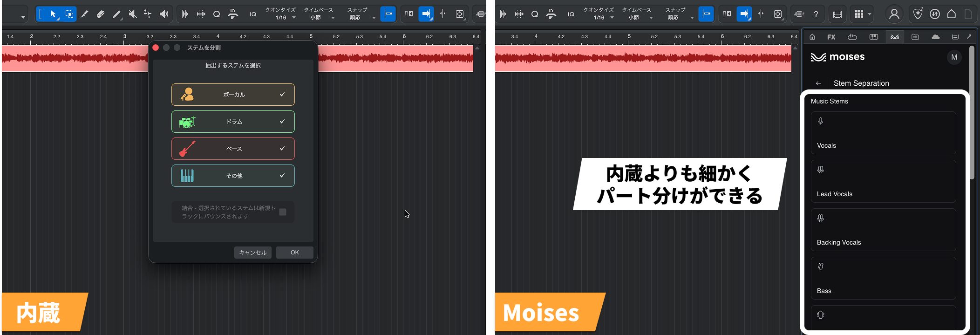Image resolution: width=980 pixels, height=335 pixels.
Task: Toggle Autoscroll blue arrow in the right toolbar
Action: [x=744, y=14]
